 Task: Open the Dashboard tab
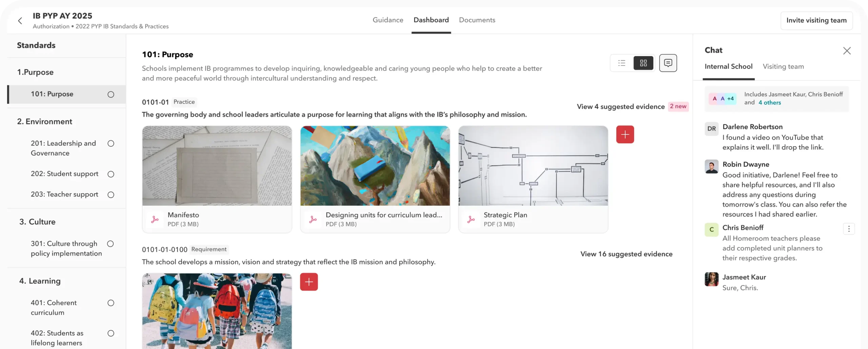point(431,20)
